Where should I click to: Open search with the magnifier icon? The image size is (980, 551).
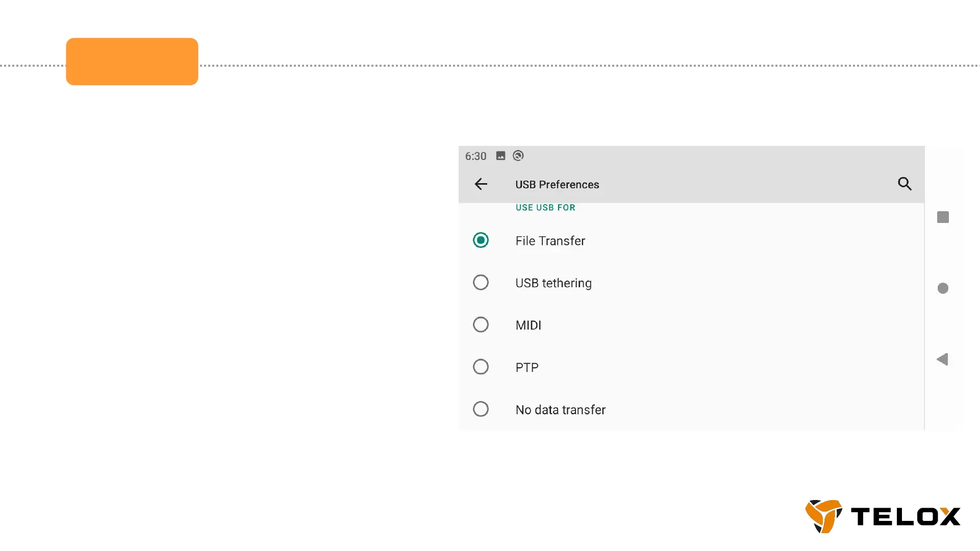pos(904,184)
